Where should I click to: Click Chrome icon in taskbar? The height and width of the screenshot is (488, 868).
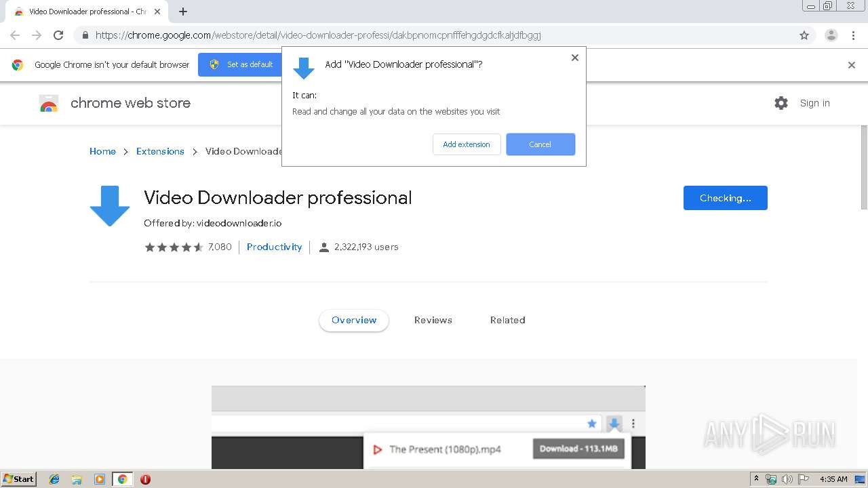(x=123, y=479)
